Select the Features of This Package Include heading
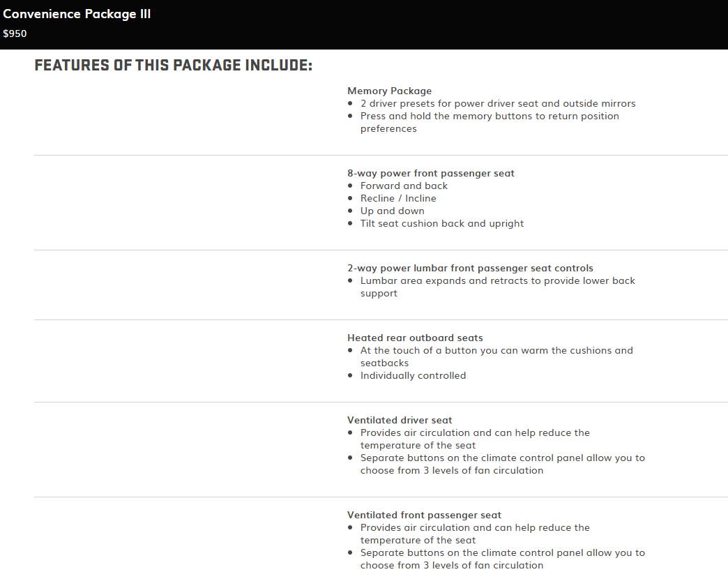728x572 pixels. click(x=173, y=65)
